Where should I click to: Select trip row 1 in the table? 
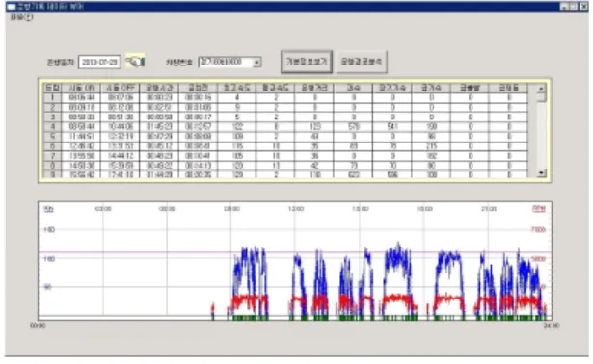pos(285,98)
